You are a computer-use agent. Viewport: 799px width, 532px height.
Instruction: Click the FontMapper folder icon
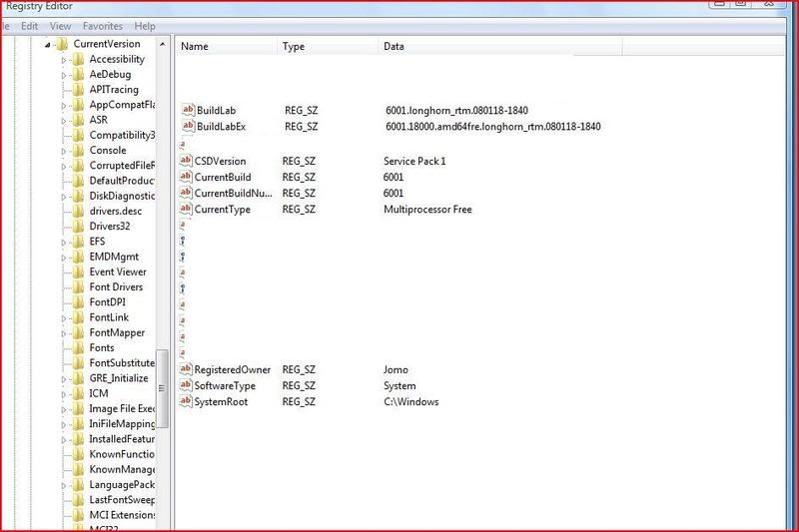pyautogui.click(x=78, y=333)
